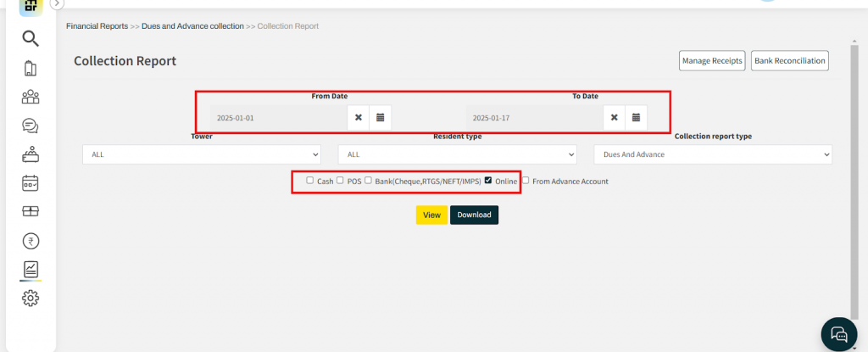Open the chat bubbles icon in sidebar
This screenshot has width=868, height=352.
pos(31,126)
